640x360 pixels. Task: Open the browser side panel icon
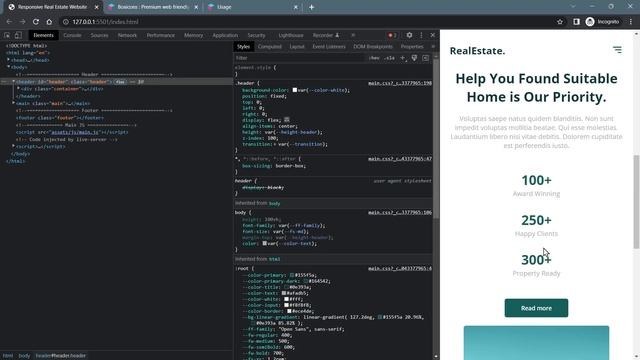(576, 22)
